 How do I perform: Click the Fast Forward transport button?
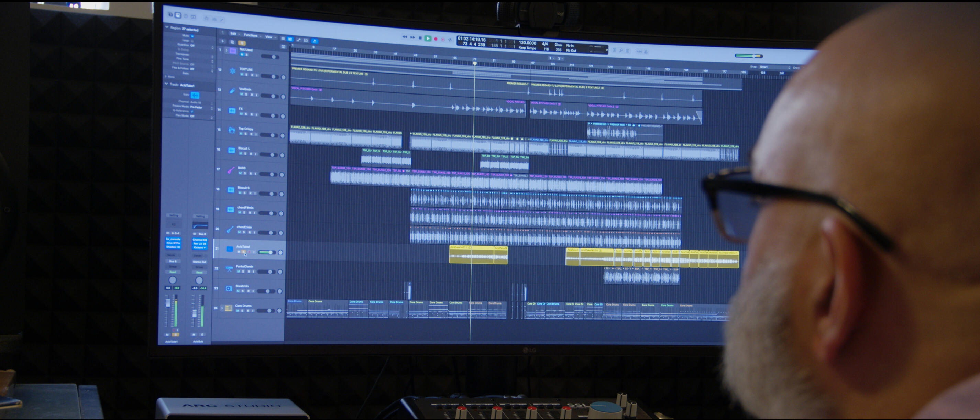(x=412, y=38)
